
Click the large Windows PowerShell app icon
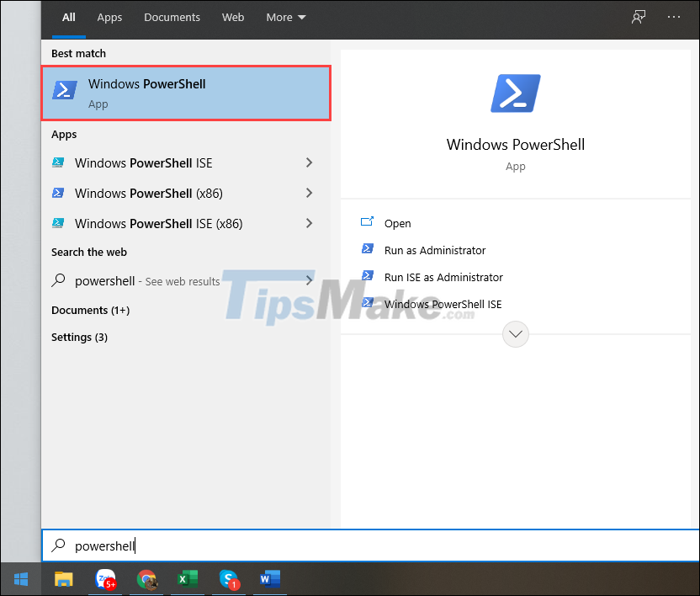(515, 93)
